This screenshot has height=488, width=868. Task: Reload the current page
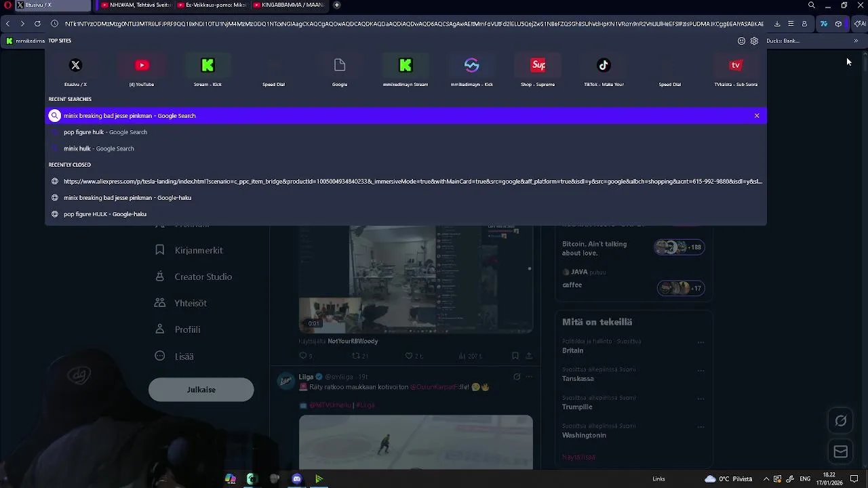tap(37, 24)
